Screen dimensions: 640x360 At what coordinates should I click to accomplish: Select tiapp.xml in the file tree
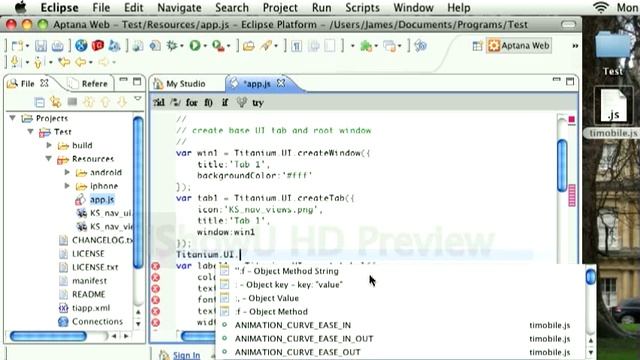[x=91, y=308]
